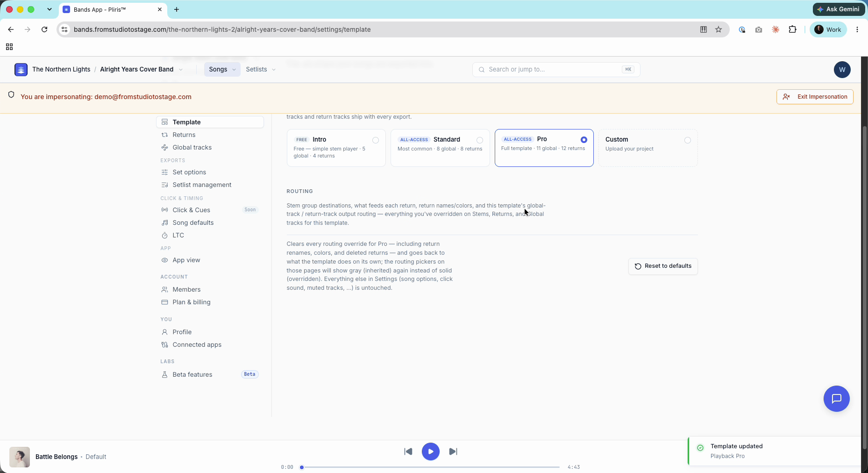Viewport: 868px width, 473px height.
Task: Go forward to the next page
Action: point(28,29)
